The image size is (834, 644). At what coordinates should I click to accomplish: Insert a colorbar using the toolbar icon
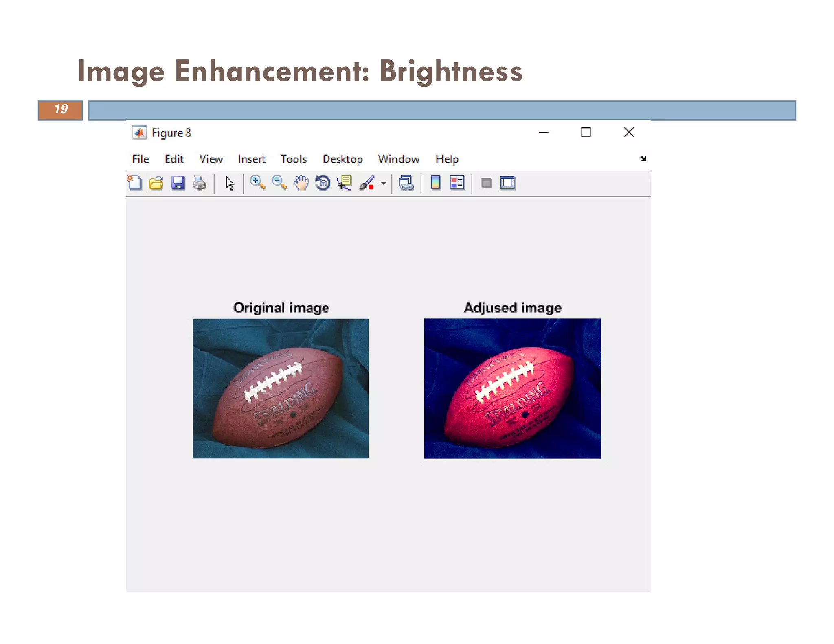pos(436,183)
